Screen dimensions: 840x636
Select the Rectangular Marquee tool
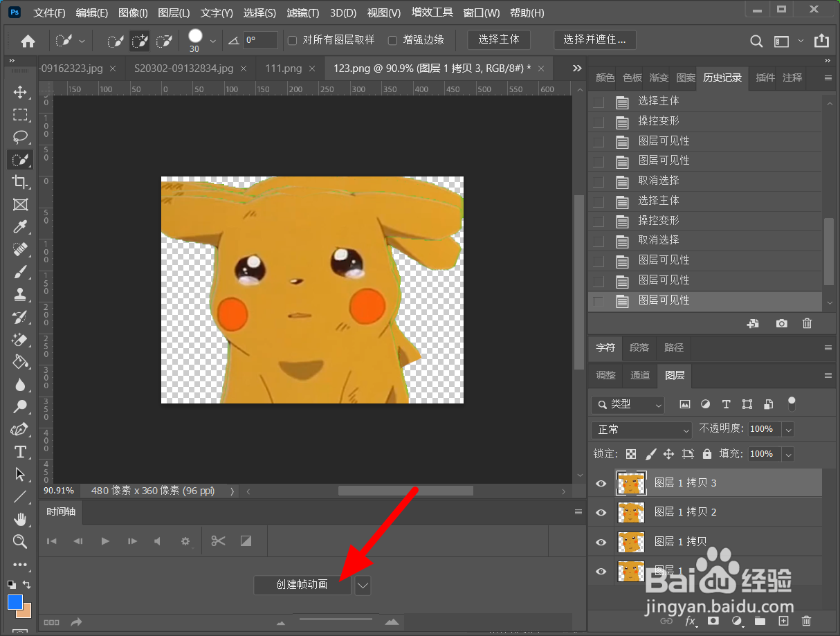[20, 114]
